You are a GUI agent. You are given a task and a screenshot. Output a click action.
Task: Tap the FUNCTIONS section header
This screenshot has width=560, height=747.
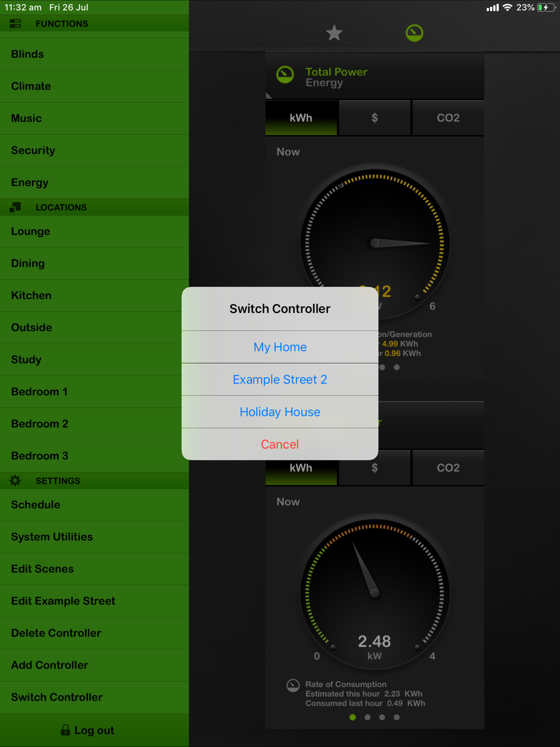(x=94, y=24)
